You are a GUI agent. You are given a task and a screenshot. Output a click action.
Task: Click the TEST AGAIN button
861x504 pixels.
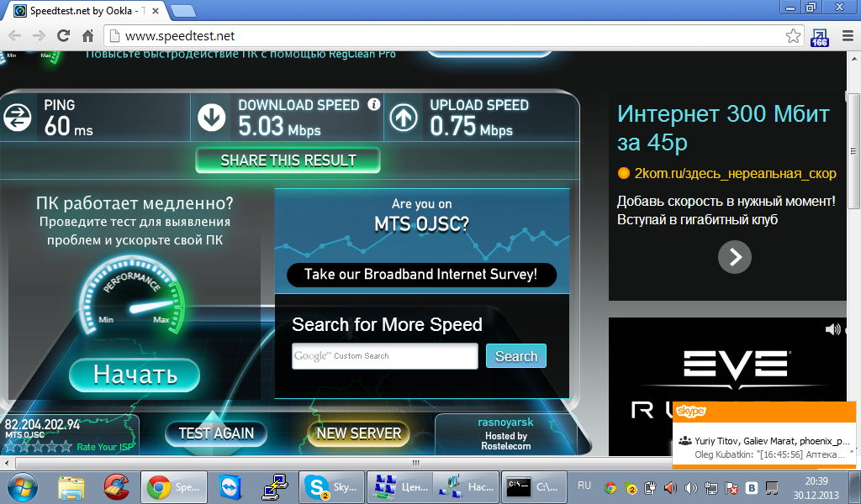216,433
